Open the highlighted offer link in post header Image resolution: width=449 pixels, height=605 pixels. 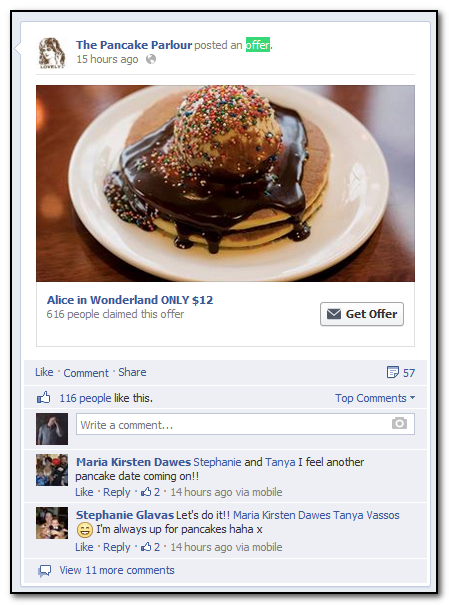click(x=258, y=45)
